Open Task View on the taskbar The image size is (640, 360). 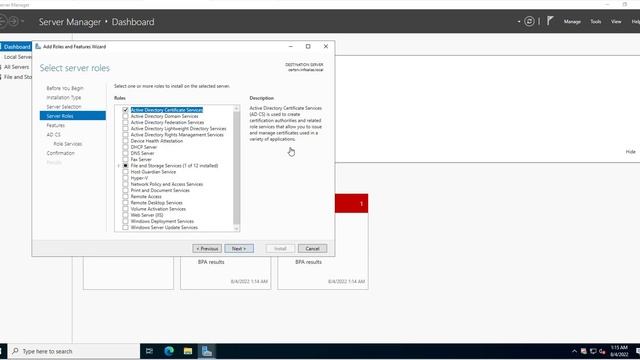[149, 351]
